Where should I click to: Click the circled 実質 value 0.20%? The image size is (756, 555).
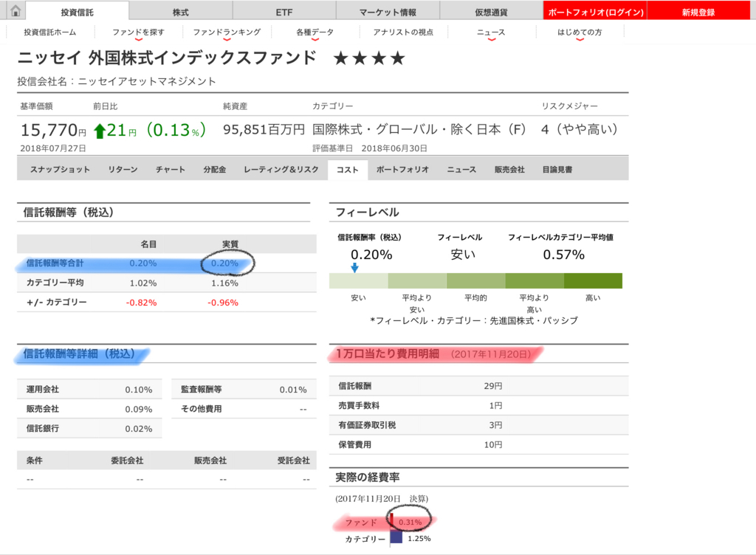click(224, 263)
